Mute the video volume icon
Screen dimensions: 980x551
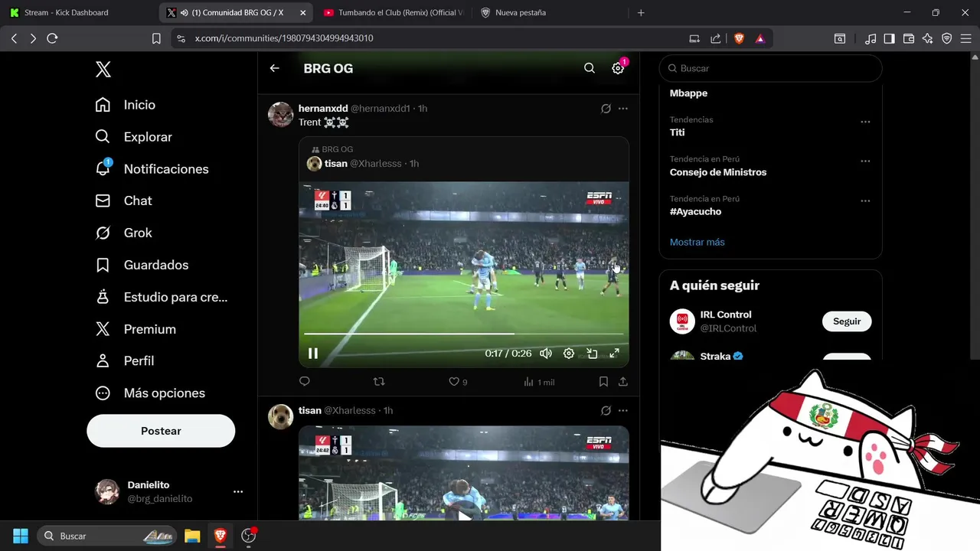coord(546,353)
